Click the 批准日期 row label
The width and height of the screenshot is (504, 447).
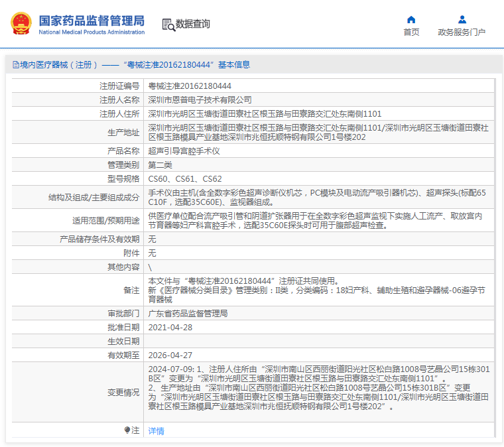click(123, 328)
